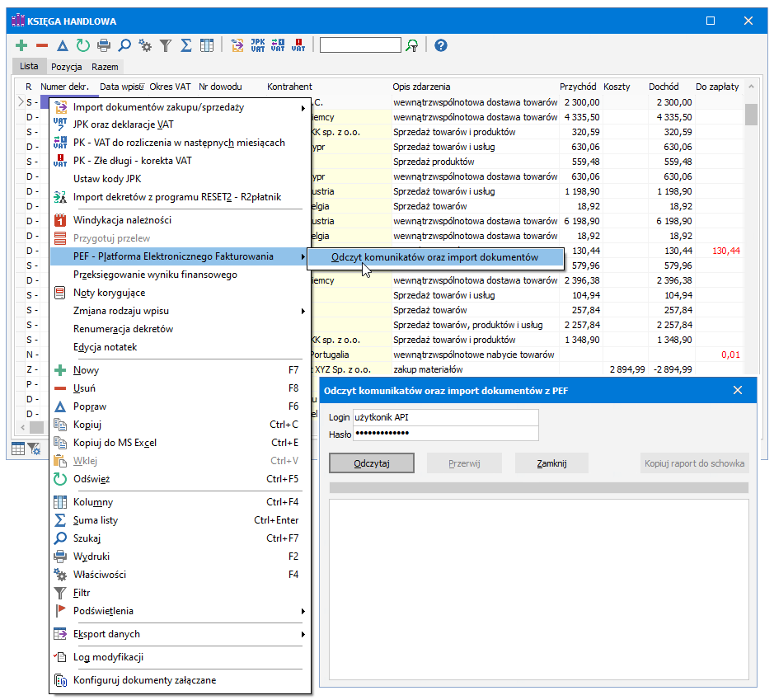
Task: Expand Eksport danych submenu
Action: (181, 634)
